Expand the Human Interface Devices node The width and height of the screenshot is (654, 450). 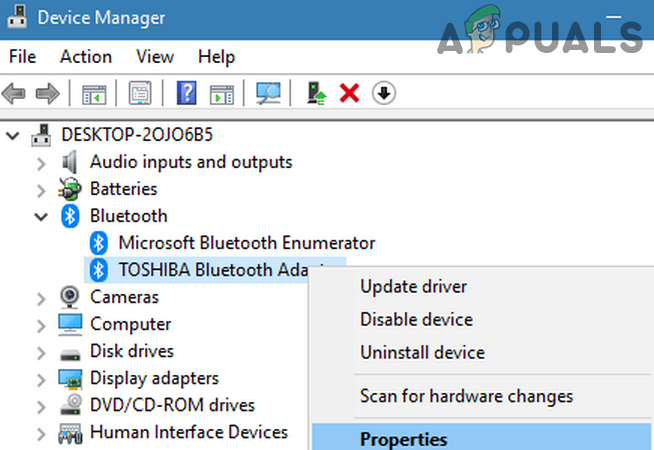tap(41, 434)
